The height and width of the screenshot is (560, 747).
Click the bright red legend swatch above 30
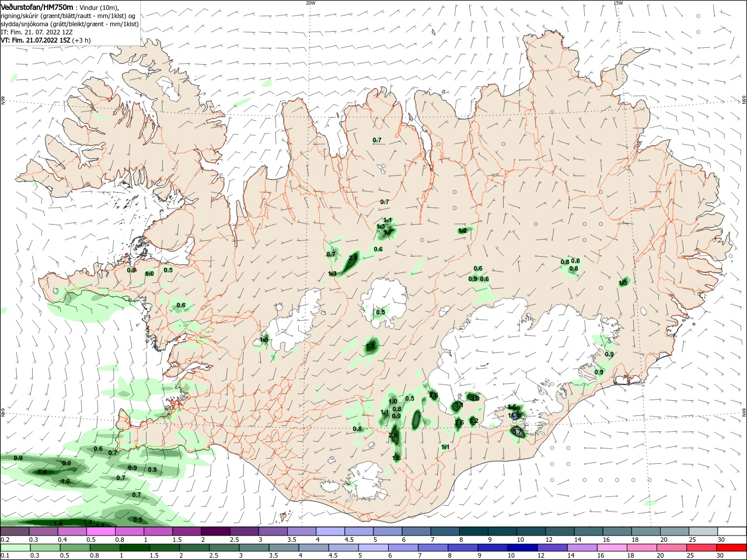coord(732,548)
